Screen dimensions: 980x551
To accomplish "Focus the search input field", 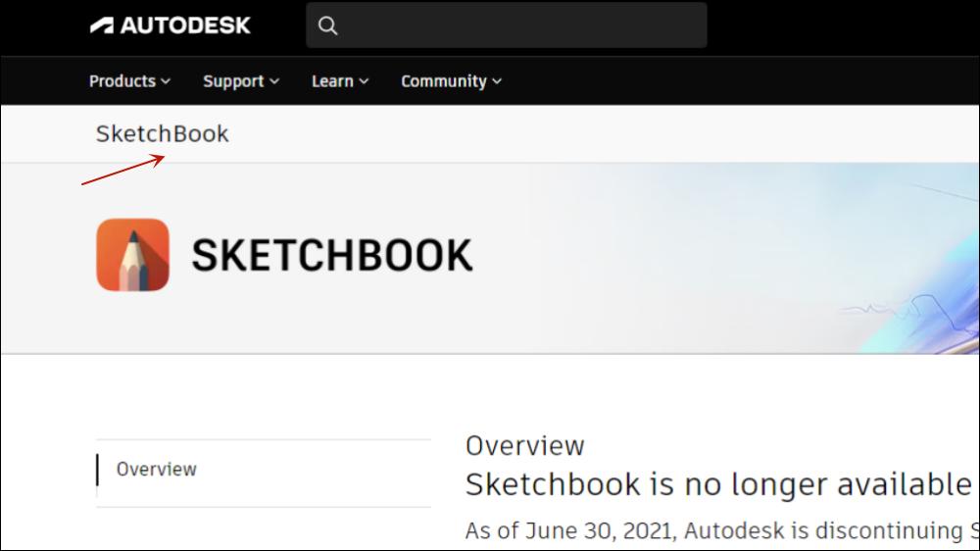I will (507, 25).
